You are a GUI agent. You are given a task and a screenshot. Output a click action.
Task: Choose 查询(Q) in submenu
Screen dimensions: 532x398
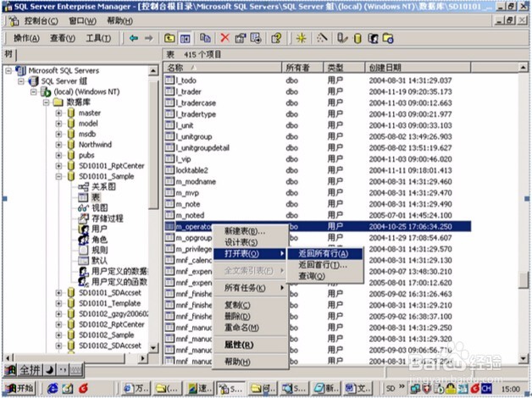pyautogui.click(x=325, y=276)
